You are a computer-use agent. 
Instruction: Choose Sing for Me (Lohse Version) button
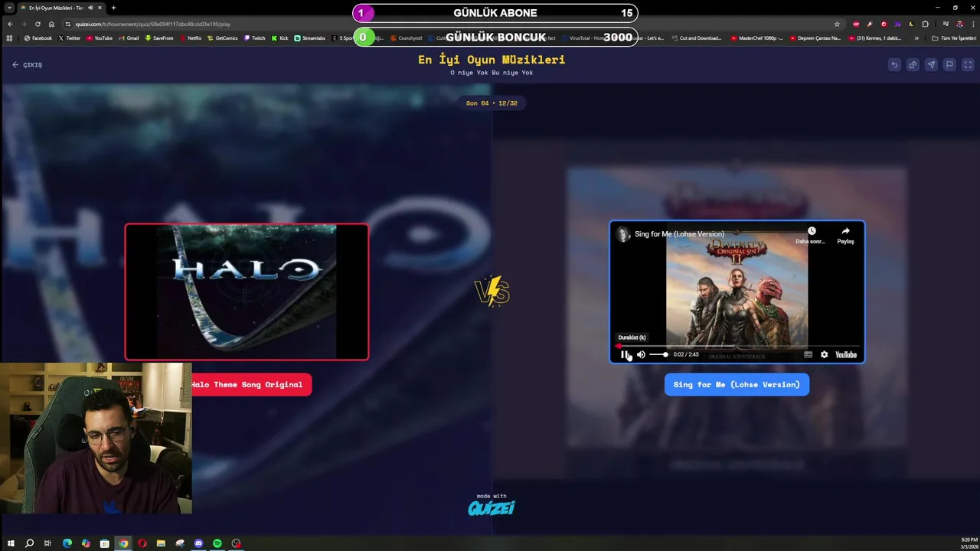click(x=737, y=384)
